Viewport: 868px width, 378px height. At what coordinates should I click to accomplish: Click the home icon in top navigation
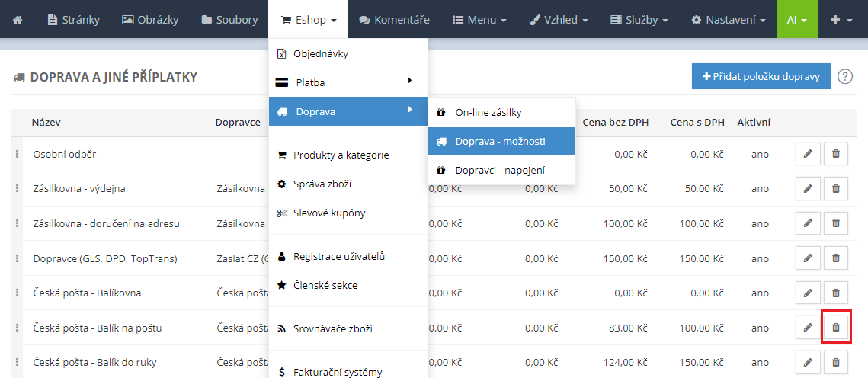click(18, 19)
